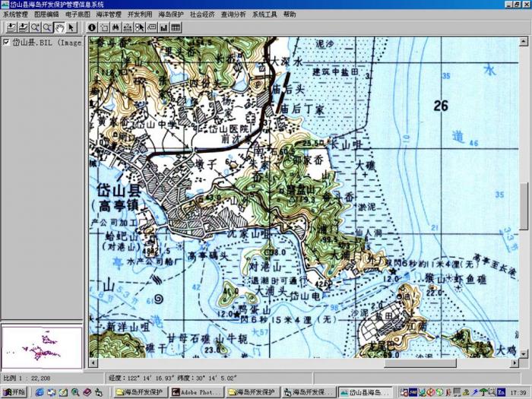Select the zoom in magnifier tool
Screen dimensions: 532x399
click(x=35, y=27)
